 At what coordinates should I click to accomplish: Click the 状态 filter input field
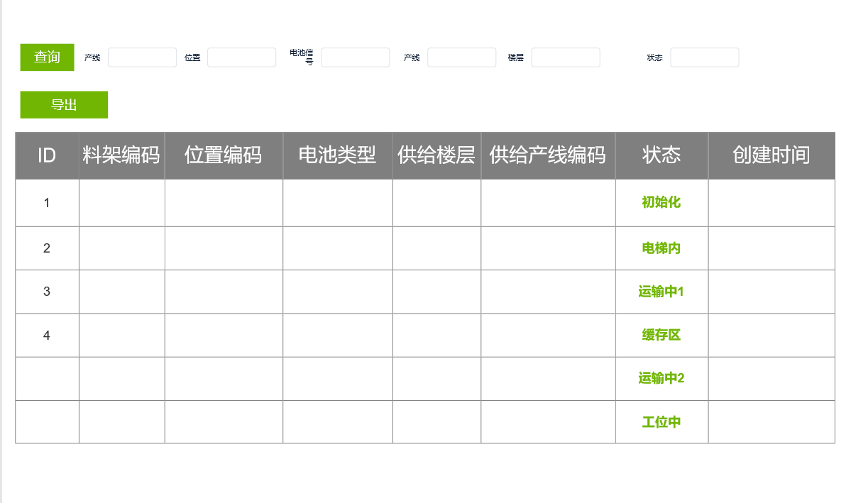coord(704,57)
